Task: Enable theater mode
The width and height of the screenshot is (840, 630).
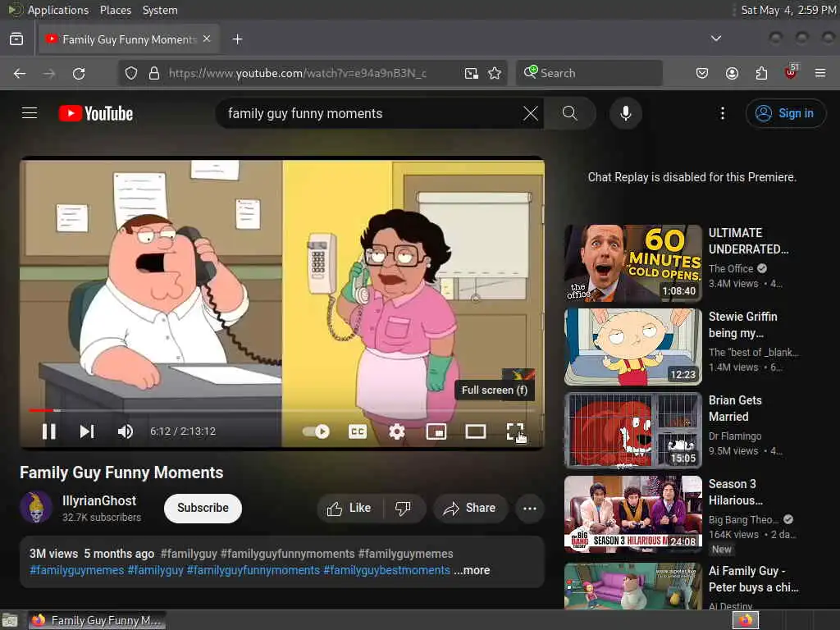Action: 475,431
